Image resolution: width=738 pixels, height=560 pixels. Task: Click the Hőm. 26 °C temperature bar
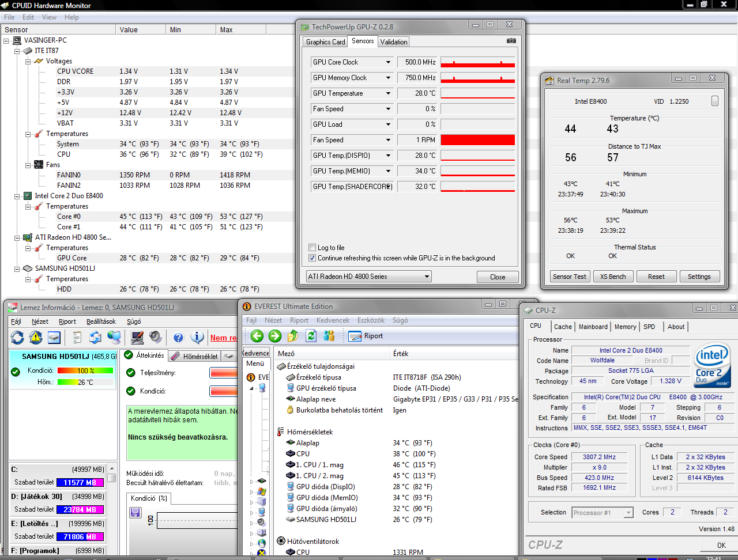click(85, 382)
